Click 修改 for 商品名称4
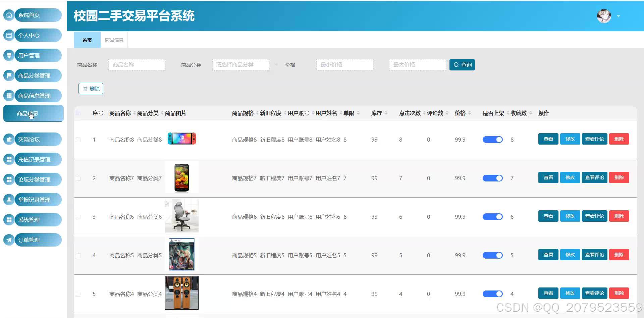 click(x=570, y=293)
